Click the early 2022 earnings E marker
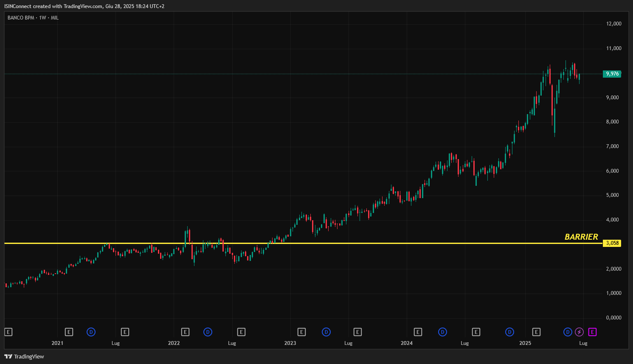The width and height of the screenshot is (633, 364). (185, 332)
